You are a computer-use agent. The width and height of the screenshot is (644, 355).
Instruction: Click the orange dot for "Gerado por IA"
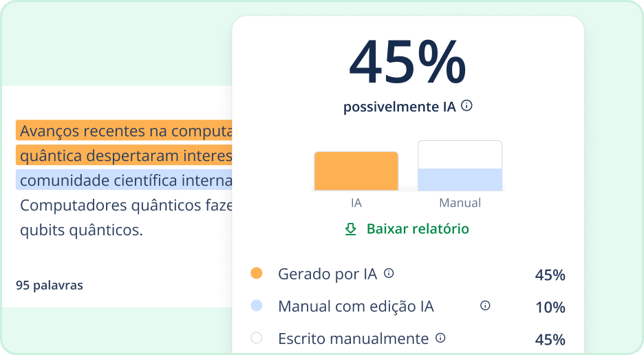tap(257, 273)
